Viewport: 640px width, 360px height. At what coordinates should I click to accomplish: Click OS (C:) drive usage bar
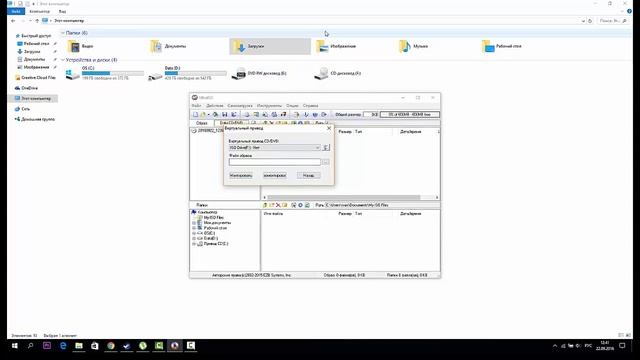click(x=113, y=73)
